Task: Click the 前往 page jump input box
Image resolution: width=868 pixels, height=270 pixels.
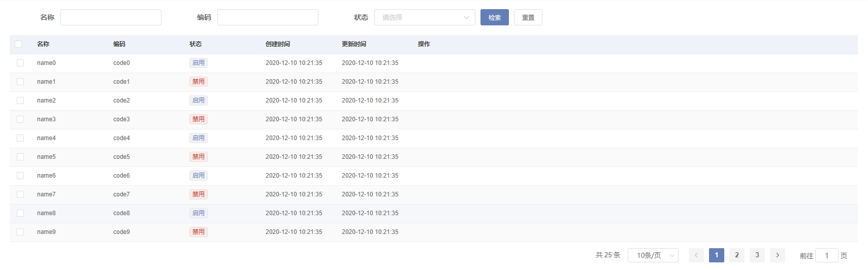Action: 826,255
